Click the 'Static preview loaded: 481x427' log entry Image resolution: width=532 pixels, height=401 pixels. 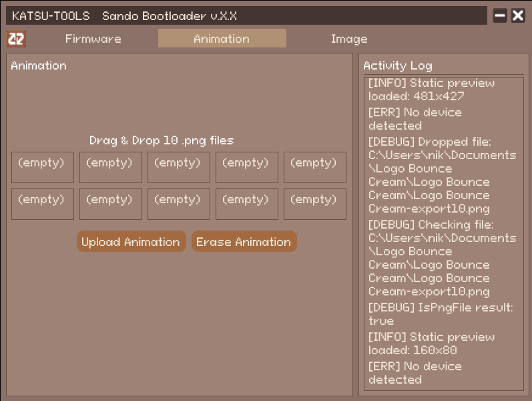point(432,90)
